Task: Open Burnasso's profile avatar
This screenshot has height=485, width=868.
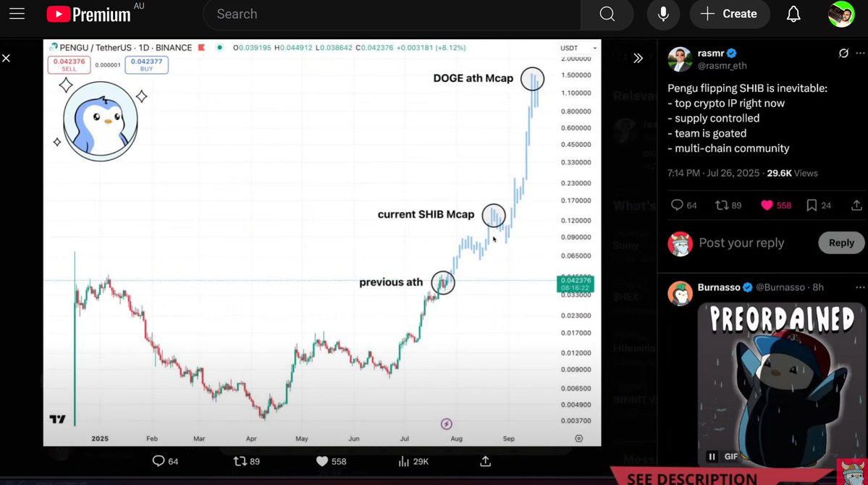Action: coord(681,293)
